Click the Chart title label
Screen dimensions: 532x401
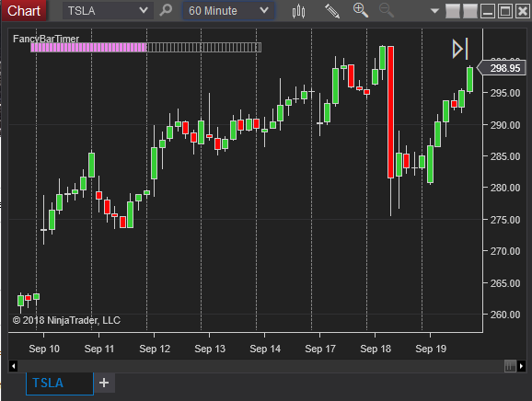point(24,11)
